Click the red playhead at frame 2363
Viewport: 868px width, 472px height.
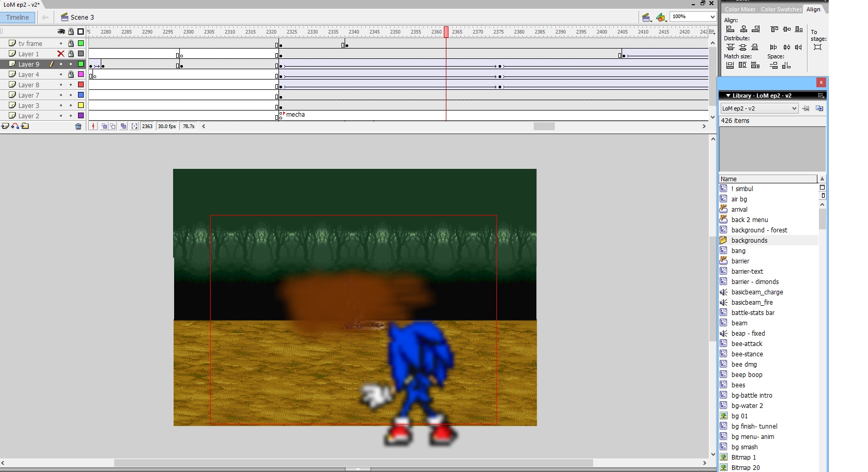[446, 32]
